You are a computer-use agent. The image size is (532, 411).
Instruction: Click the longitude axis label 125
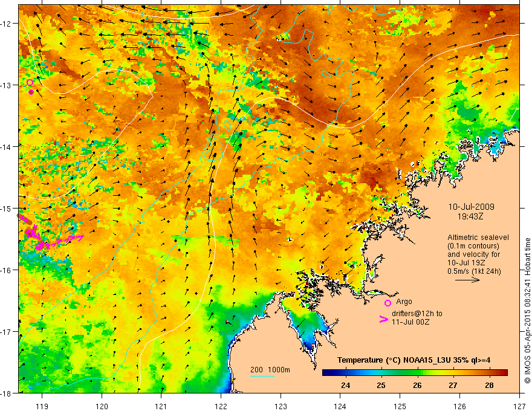pyautogui.click(x=400, y=406)
